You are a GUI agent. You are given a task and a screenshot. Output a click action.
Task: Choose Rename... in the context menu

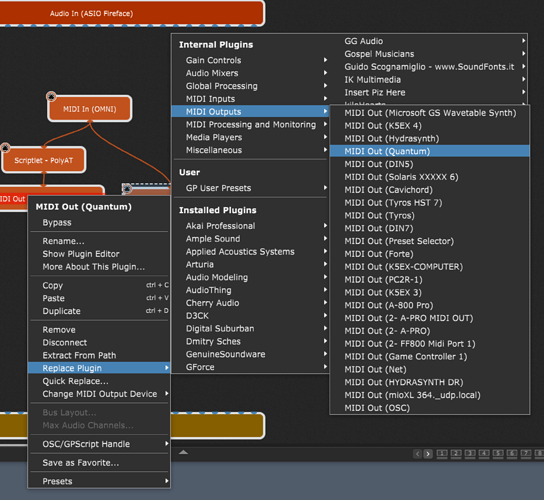tap(99, 241)
